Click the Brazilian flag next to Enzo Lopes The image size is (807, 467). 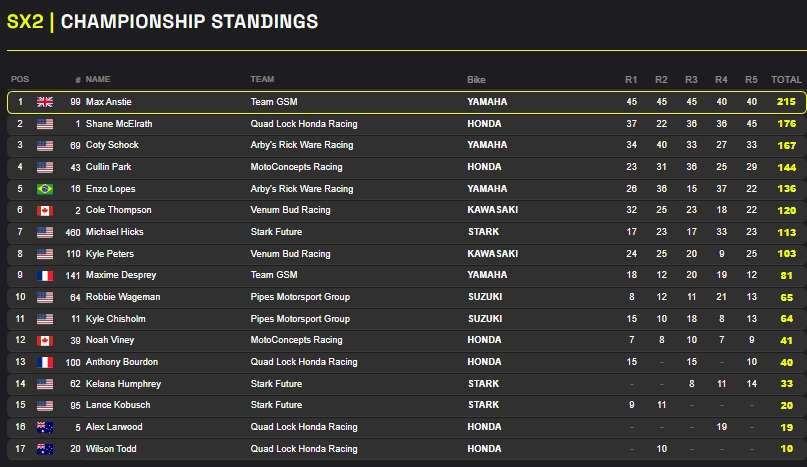(45, 189)
